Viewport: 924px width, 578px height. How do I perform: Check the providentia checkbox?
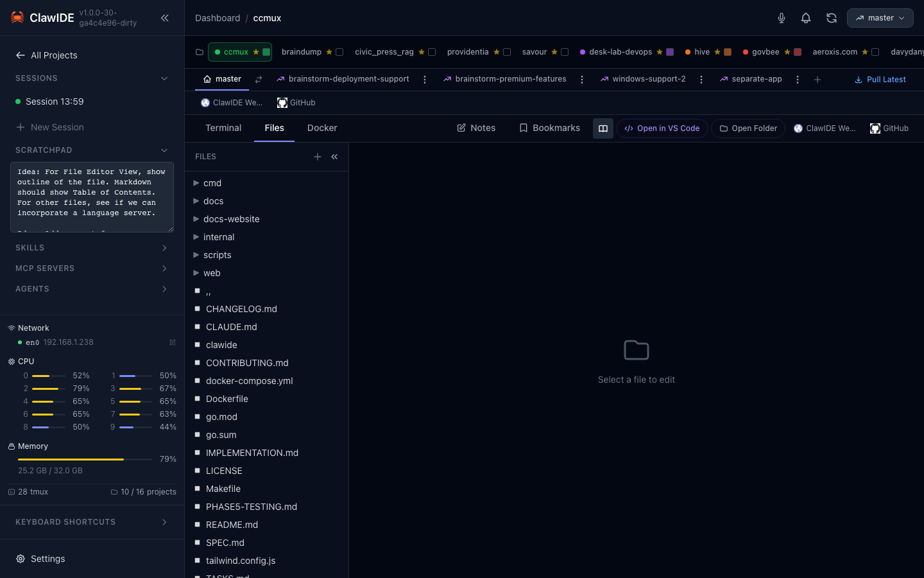pyautogui.click(x=507, y=52)
